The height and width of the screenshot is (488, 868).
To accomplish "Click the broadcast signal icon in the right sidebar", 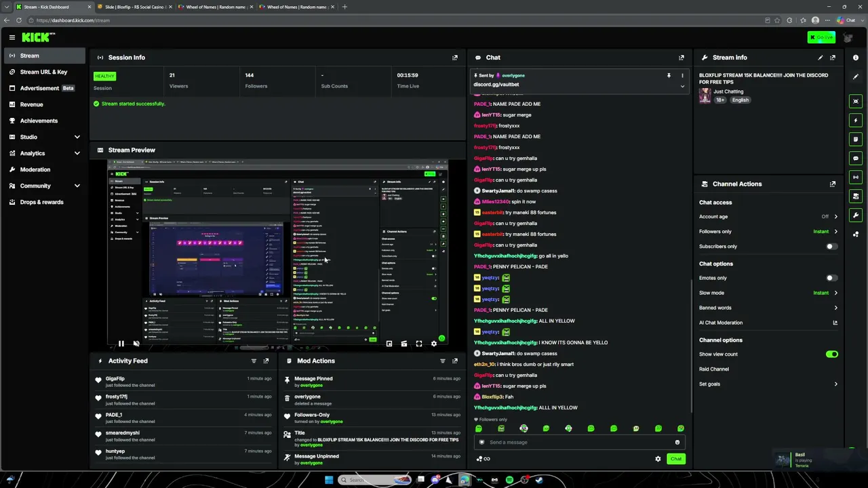I will (x=856, y=177).
